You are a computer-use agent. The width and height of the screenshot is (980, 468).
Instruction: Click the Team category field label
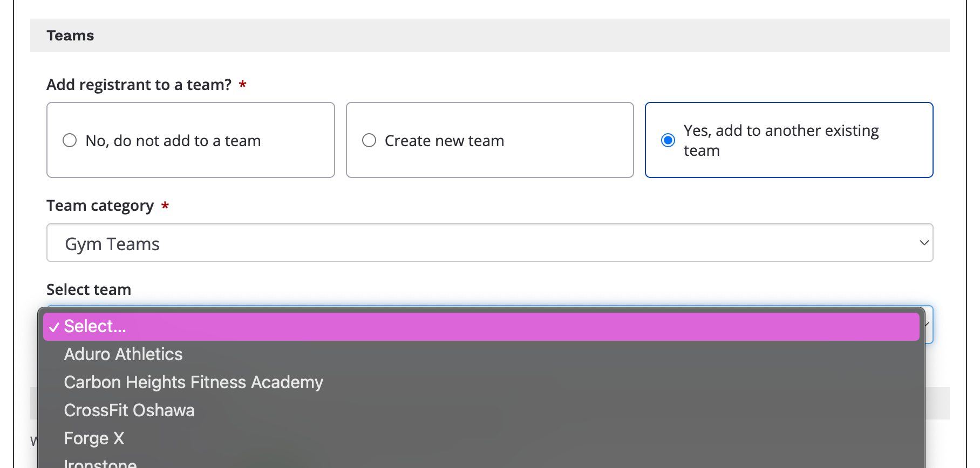[x=100, y=206]
